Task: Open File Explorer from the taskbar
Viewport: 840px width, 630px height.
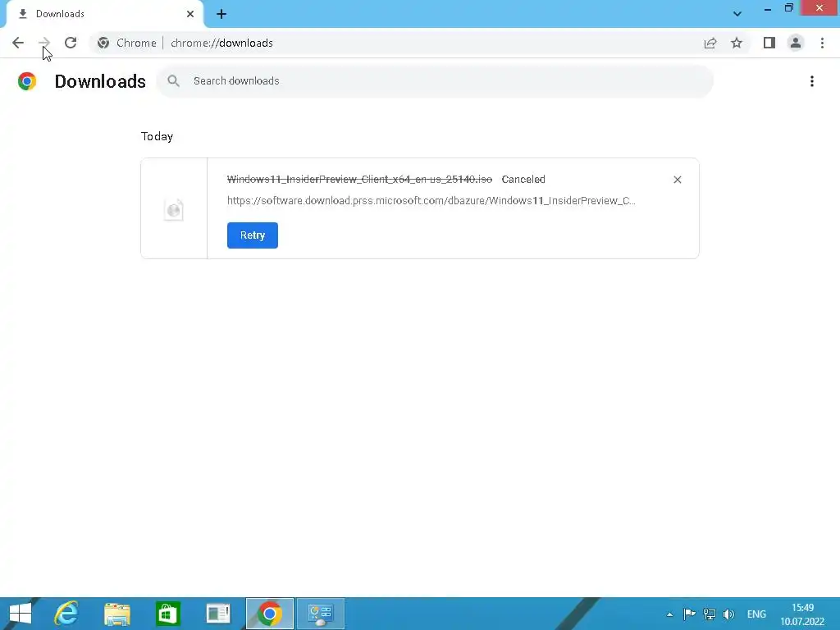Action: tap(117, 614)
